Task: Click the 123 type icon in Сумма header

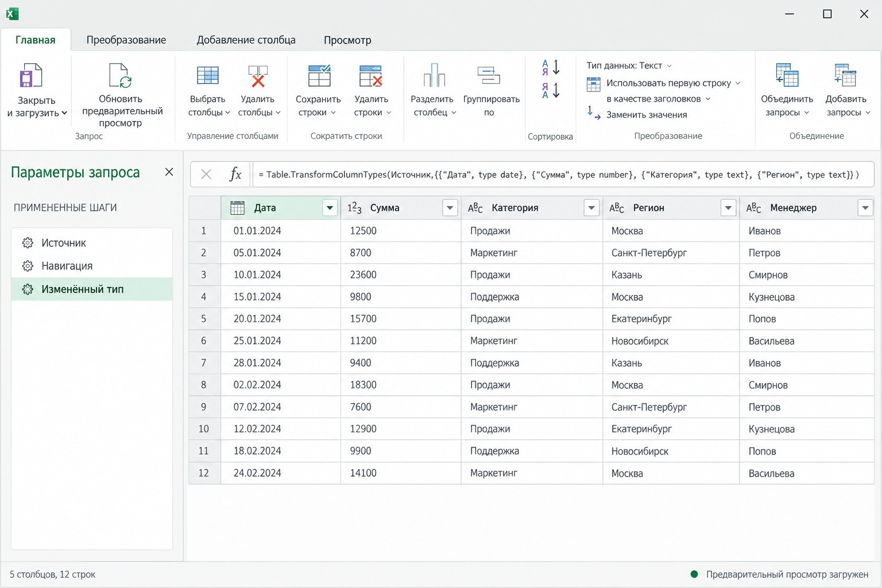Action: point(354,208)
